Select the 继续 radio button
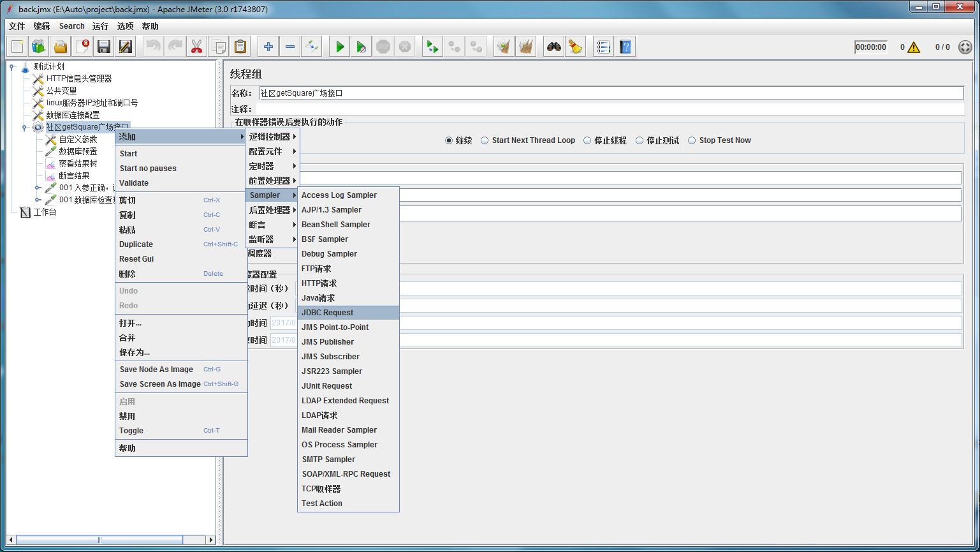 tap(449, 140)
